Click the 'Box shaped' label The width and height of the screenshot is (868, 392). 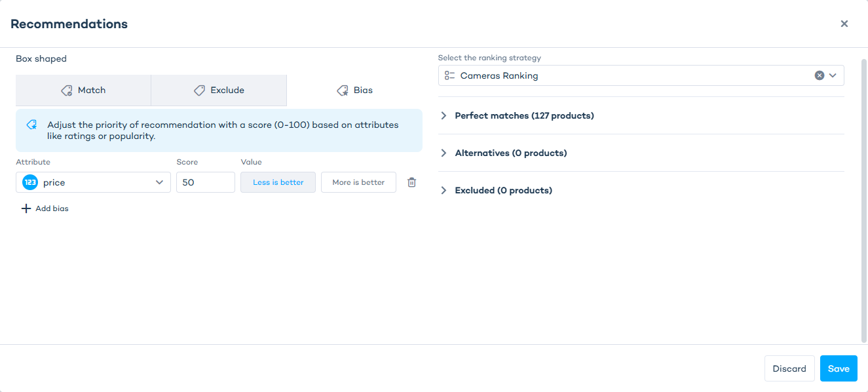pos(41,59)
